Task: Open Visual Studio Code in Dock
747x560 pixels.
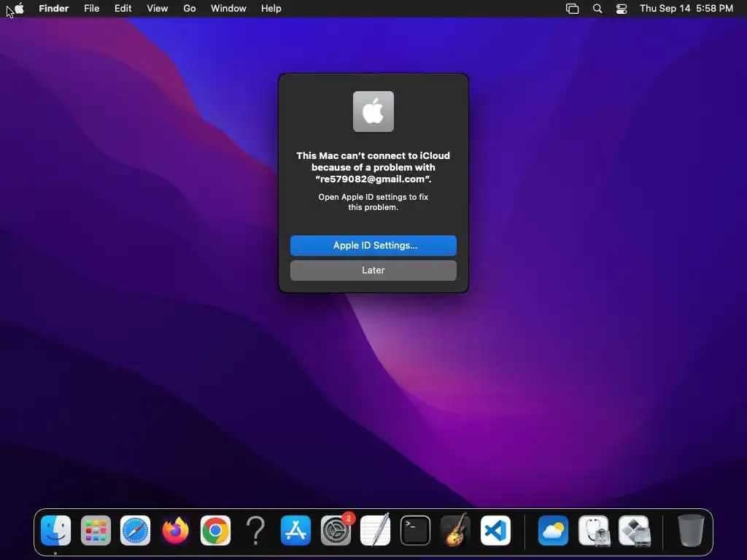Action: [495, 530]
